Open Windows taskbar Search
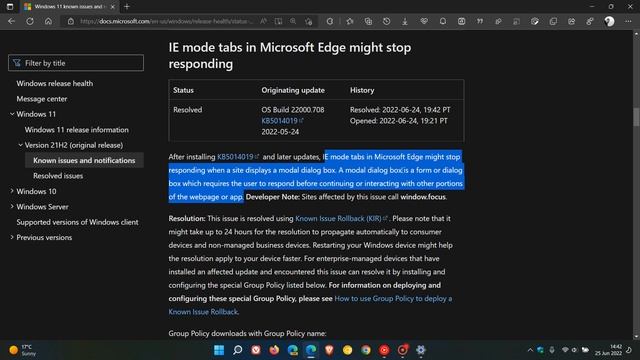The image size is (640, 360). tap(238, 350)
